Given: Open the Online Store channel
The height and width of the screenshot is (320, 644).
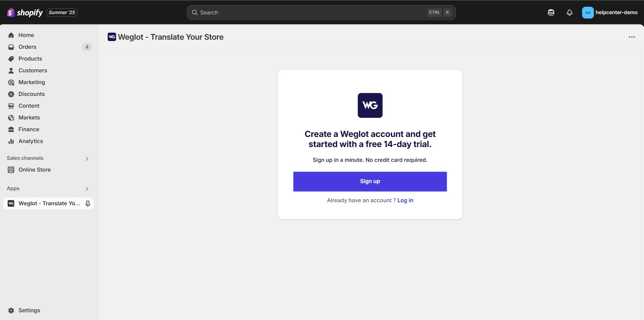Looking at the screenshot, I should pyautogui.click(x=34, y=170).
